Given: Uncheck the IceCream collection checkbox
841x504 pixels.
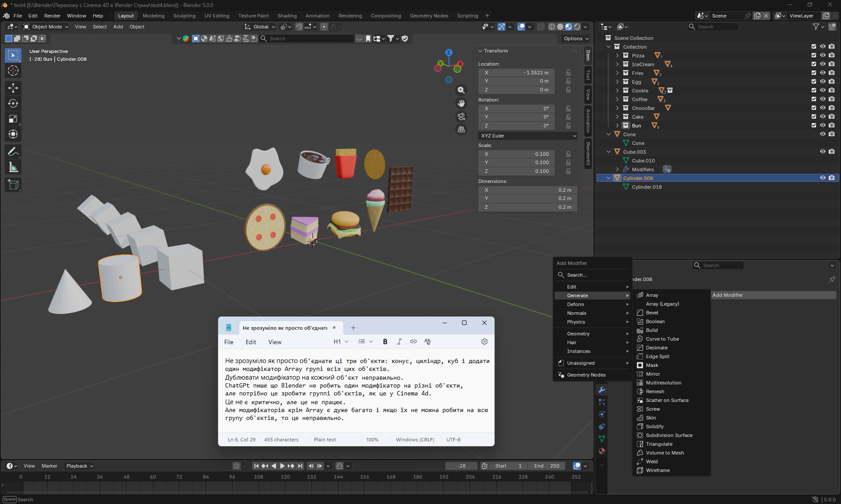Looking at the screenshot, I should tap(813, 64).
